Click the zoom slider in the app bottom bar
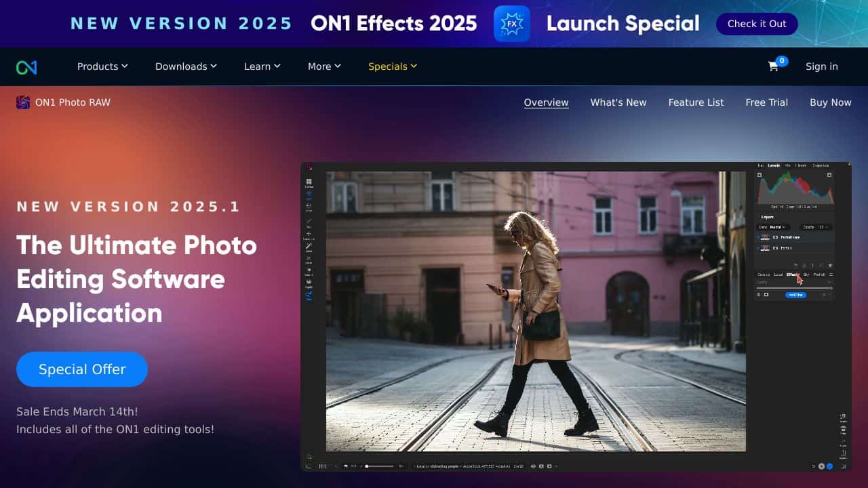868x488 pixels. pos(380,466)
